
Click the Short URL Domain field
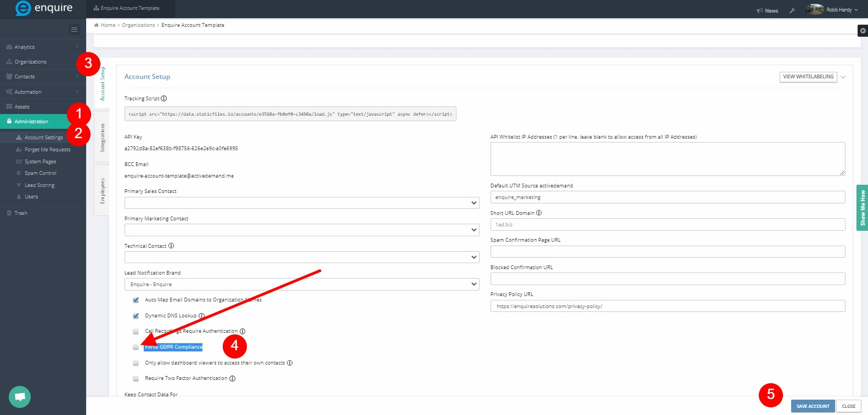(668, 224)
